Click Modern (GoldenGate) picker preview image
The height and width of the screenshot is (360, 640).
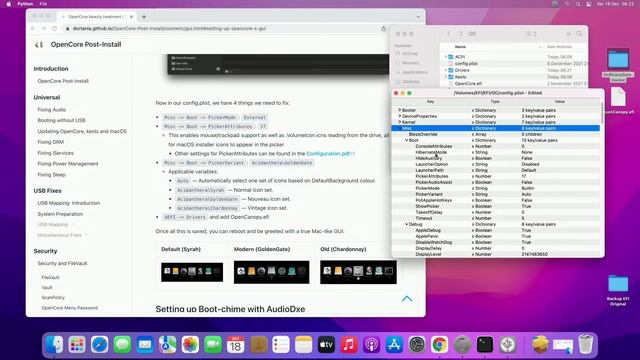pos(271,272)
